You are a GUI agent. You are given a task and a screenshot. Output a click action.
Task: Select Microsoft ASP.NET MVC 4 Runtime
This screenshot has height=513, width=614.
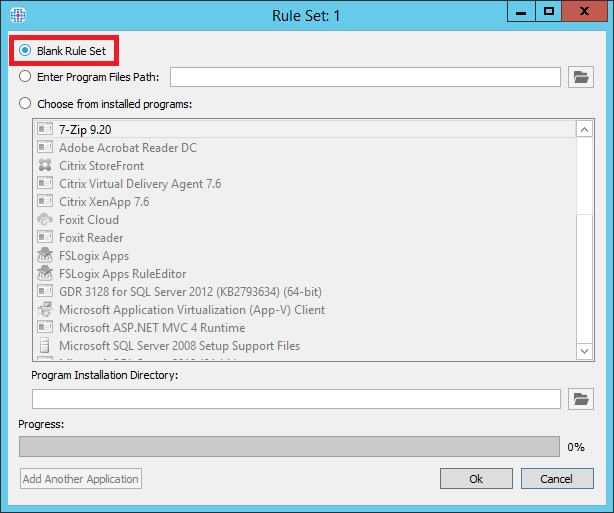coord(305,328)
